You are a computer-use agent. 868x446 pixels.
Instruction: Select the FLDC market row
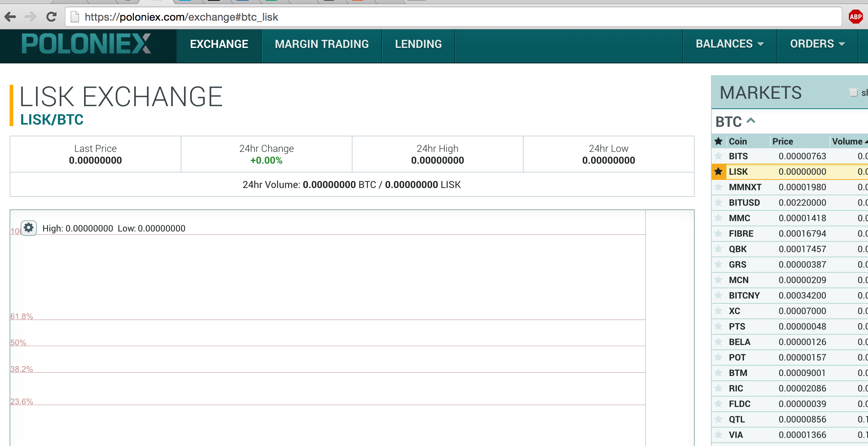pyautogui.click(x=789, y=404)
